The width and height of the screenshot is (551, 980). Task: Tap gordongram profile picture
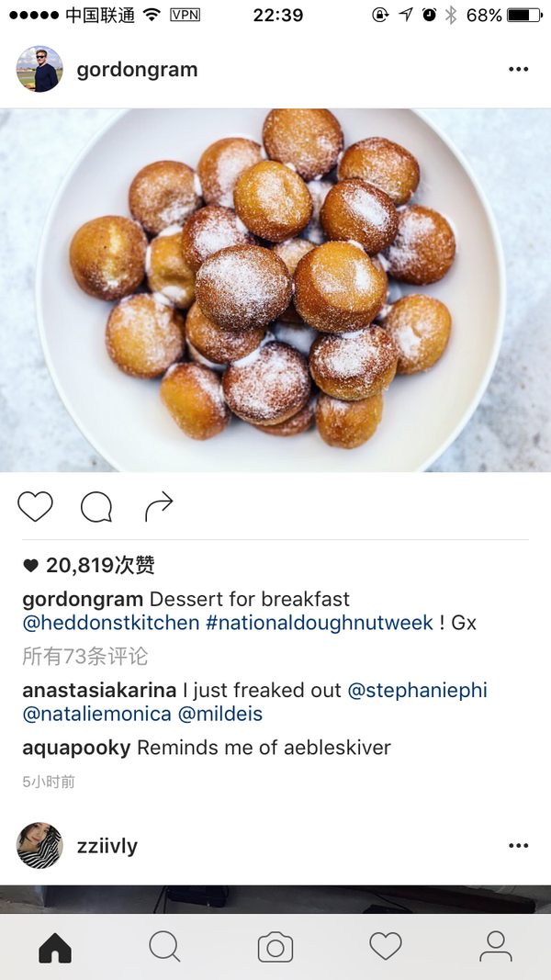click(39, 69)
